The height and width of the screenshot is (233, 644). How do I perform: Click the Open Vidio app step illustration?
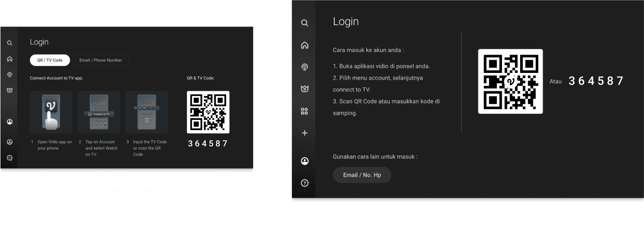(51, 112)
